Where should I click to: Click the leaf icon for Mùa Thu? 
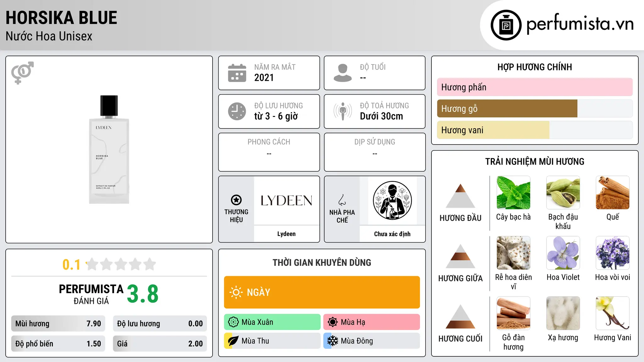click(x=233, y=341)
